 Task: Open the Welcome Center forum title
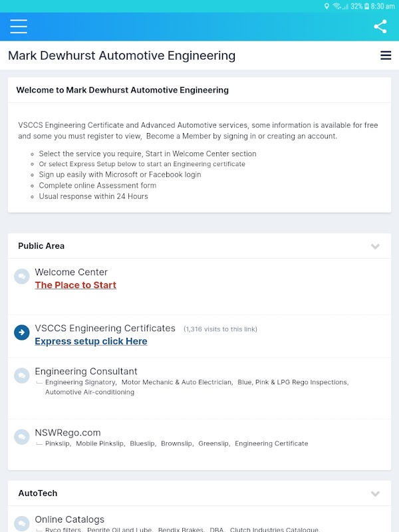[71, 272]
